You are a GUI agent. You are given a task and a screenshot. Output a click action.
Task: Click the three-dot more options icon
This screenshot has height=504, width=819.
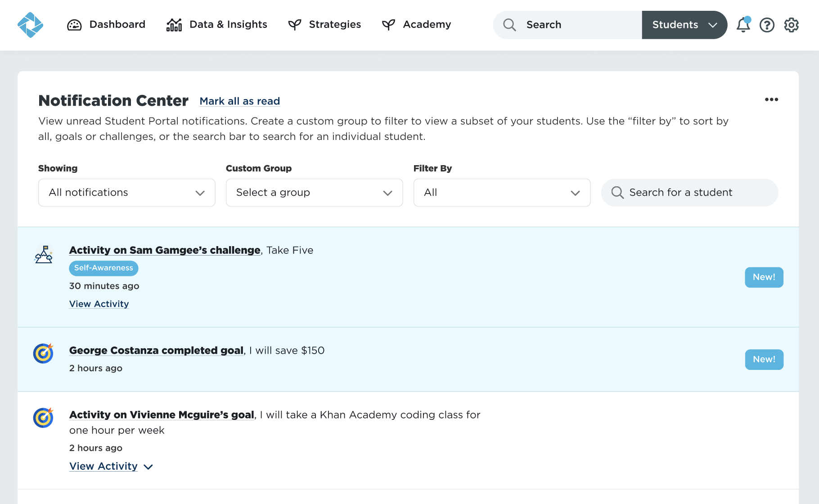coord(771,99)
